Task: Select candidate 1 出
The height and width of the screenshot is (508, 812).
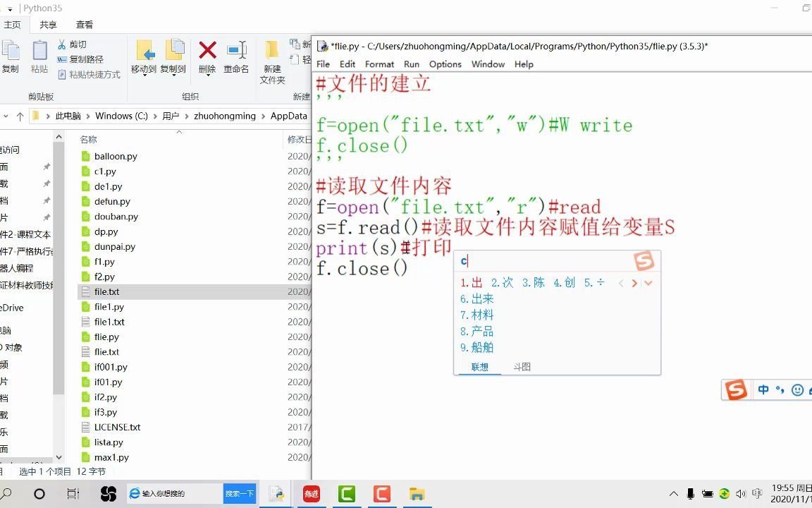Action: pos(472,282)
